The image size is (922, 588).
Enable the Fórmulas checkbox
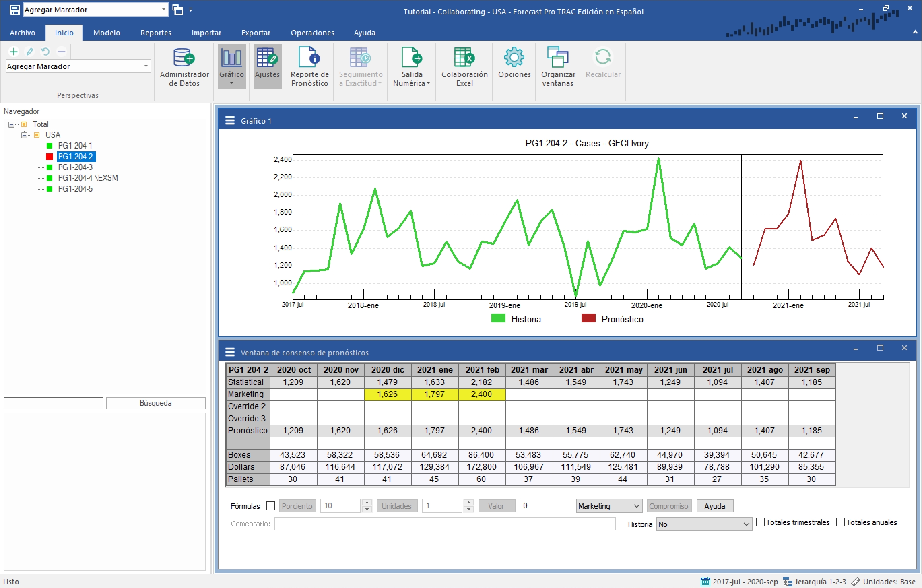click(x=271, y=506)
